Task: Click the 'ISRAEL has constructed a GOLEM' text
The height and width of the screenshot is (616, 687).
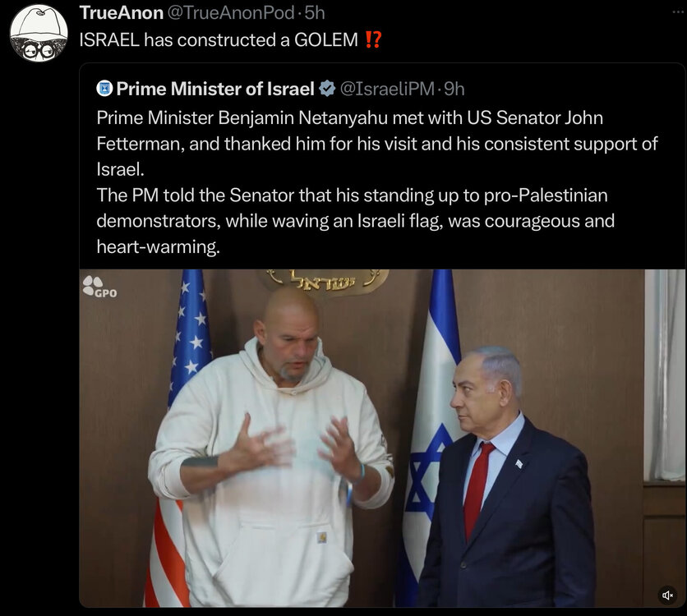Action: click(219, 40)
